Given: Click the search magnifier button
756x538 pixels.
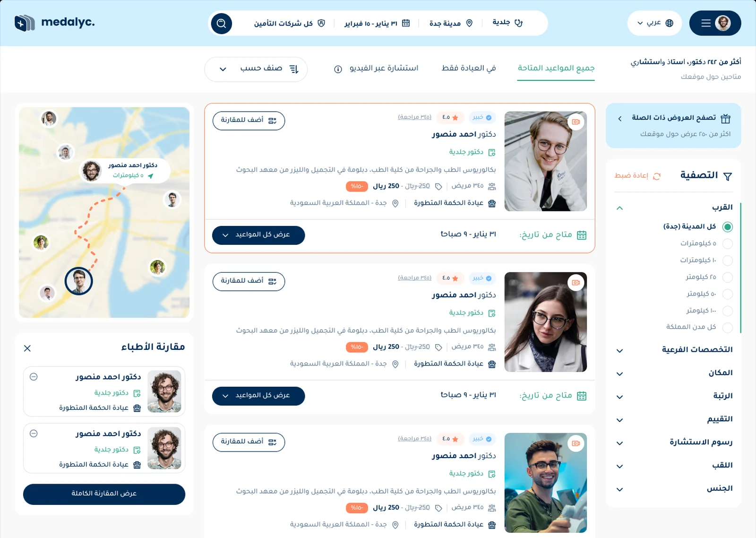Looking at the screenshot, I should pos(221,23).
